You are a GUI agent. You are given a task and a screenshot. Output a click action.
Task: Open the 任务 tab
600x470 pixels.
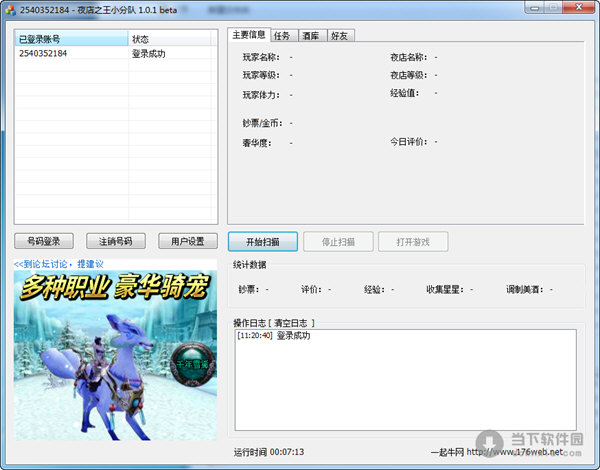(x=282, y=36)
